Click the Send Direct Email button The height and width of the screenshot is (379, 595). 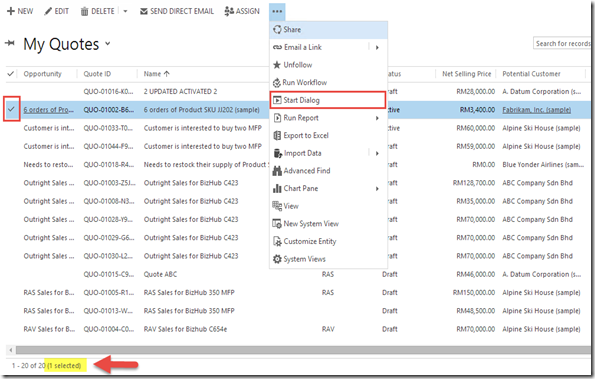(177, 11)
